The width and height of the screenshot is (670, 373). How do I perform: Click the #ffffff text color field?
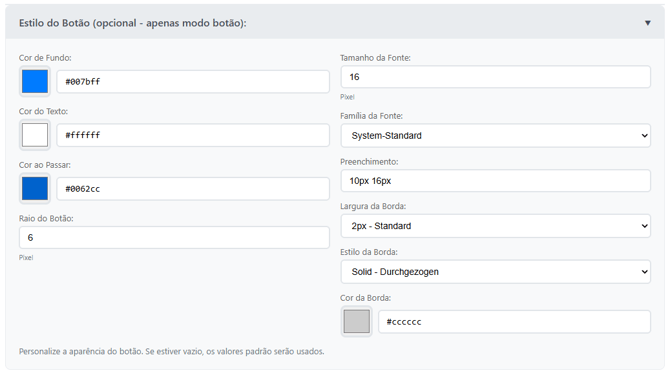[193, 135]
